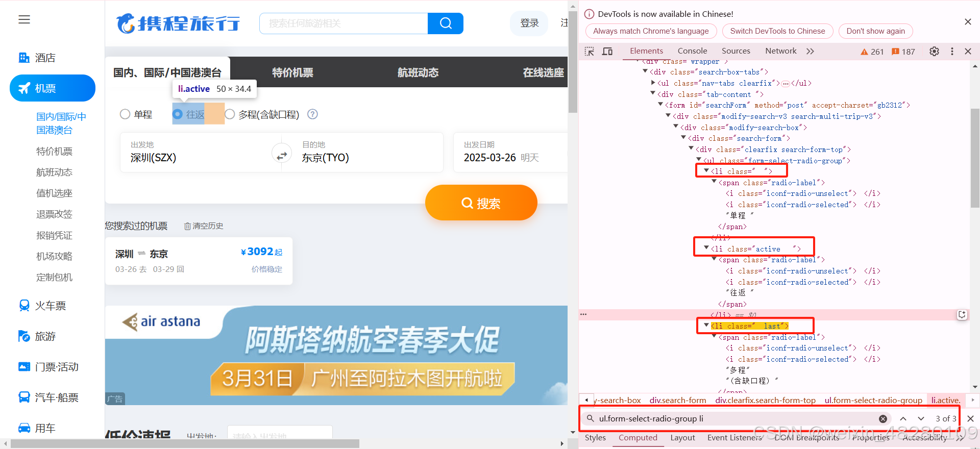Activate DevTools inspect element picker
This screenshot has height=449, width=980.
click(590, 51)
